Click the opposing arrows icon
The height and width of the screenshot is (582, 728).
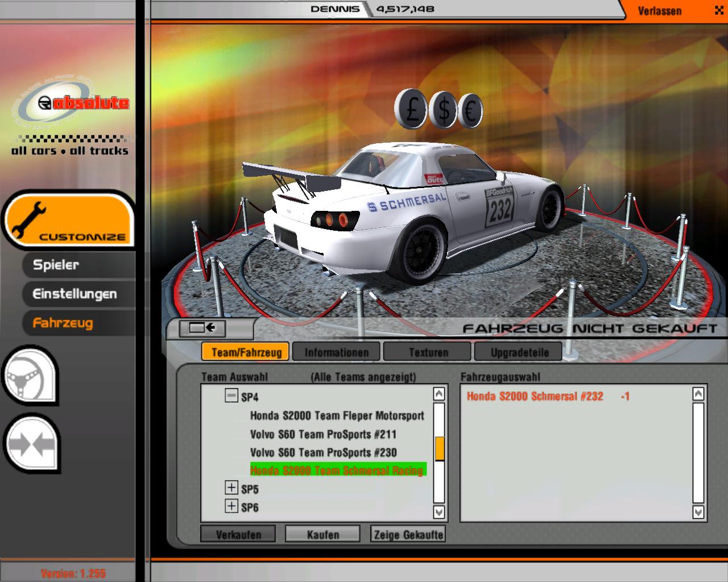31,444
